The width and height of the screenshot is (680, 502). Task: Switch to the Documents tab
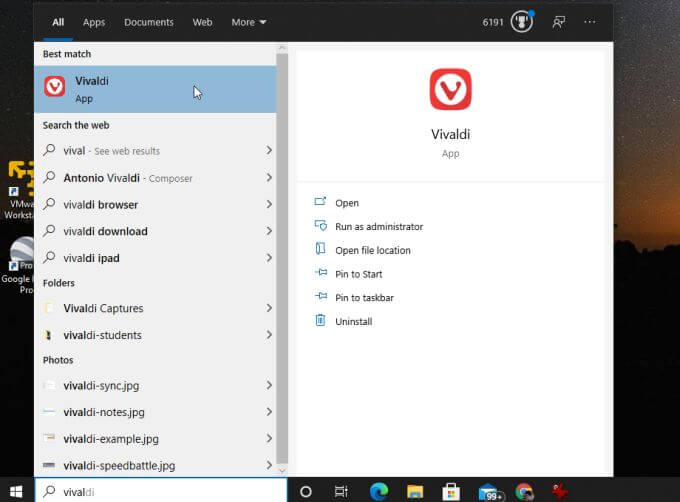(148, 22)
